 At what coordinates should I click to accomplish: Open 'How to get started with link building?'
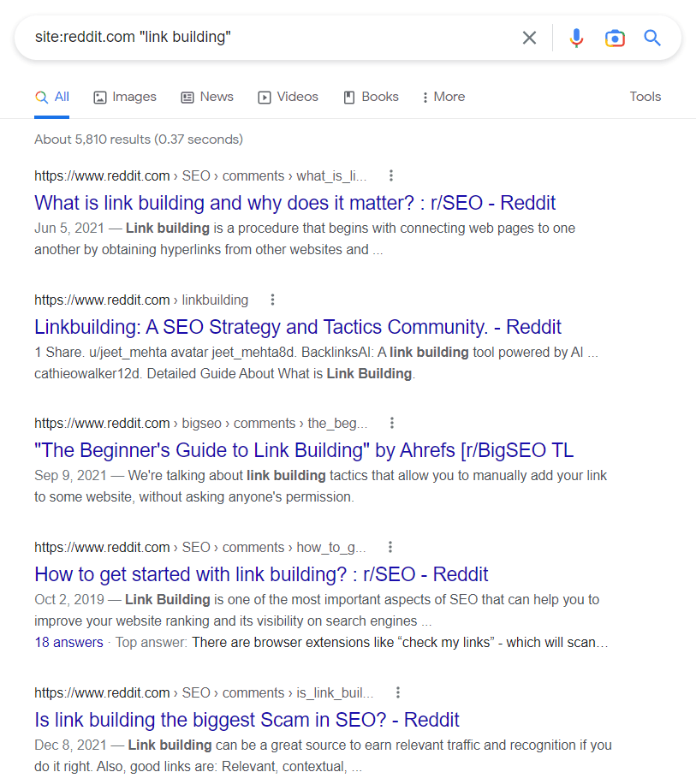pos(261,574)
